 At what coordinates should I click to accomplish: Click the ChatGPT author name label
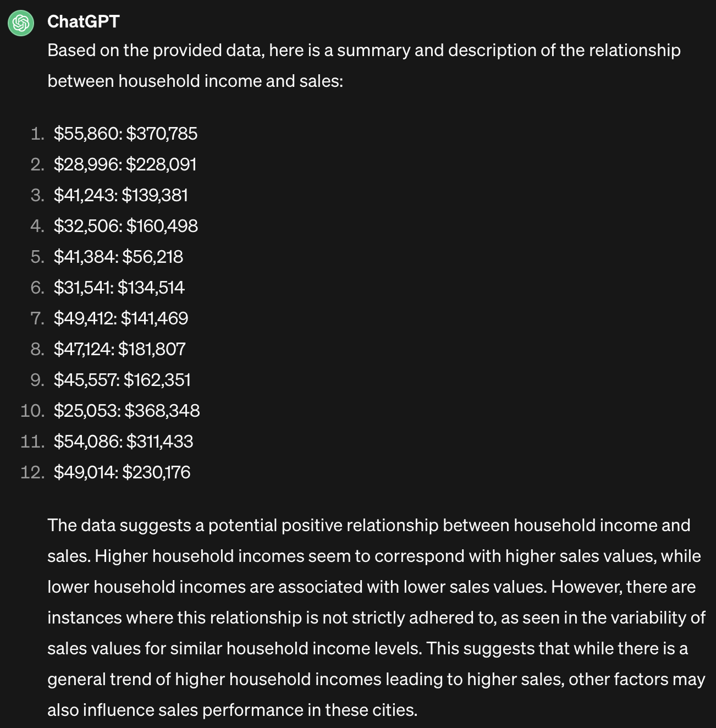click(x=83, y=21)
